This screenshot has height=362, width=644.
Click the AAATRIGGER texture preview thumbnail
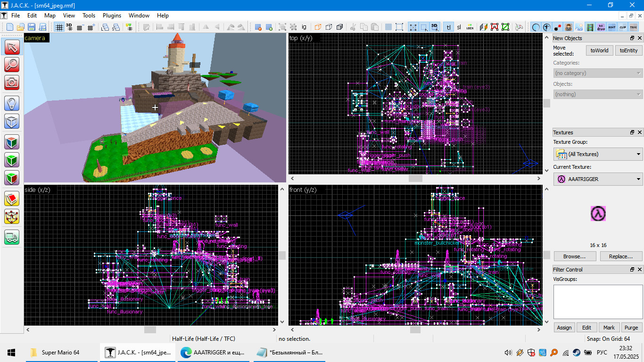pos(599,214)
